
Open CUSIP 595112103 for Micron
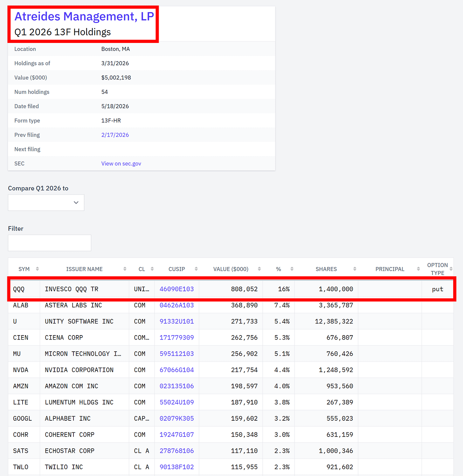point(177,354)
